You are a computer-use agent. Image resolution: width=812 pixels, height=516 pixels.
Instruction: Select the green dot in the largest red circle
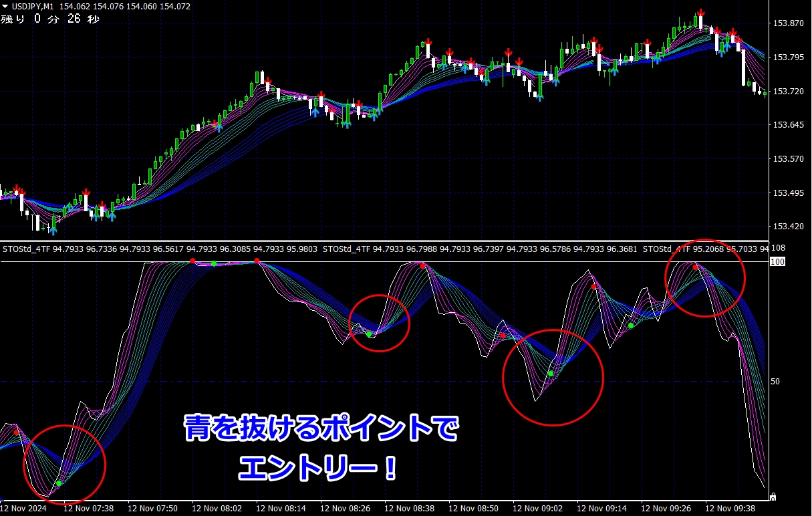[551, 374]
